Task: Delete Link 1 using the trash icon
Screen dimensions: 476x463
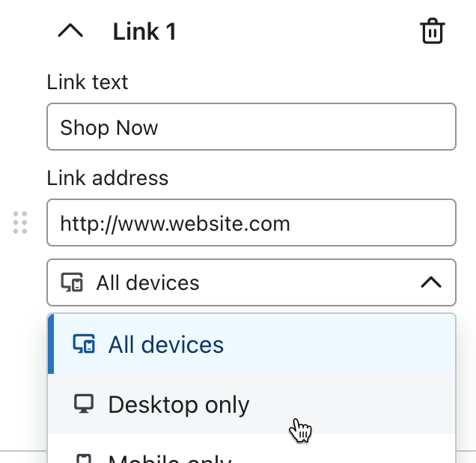Action: pos(433,31)
